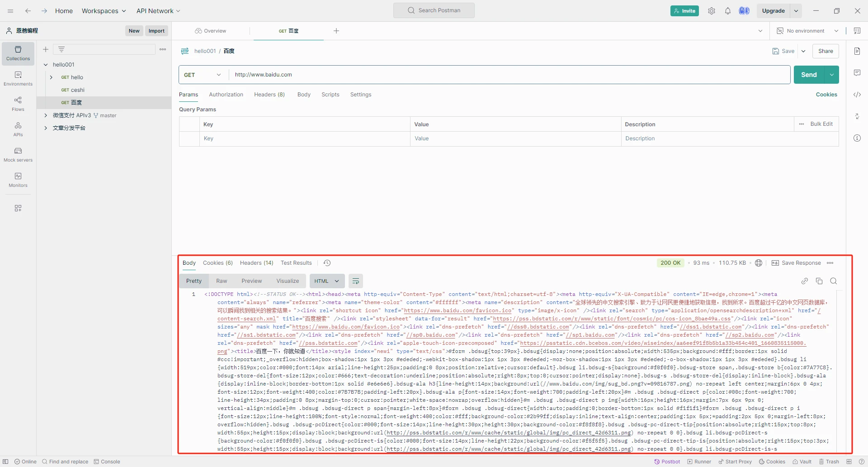The image size is (868, 467).
Task: Collapse the hello001 collection
Action: [46, 65]
